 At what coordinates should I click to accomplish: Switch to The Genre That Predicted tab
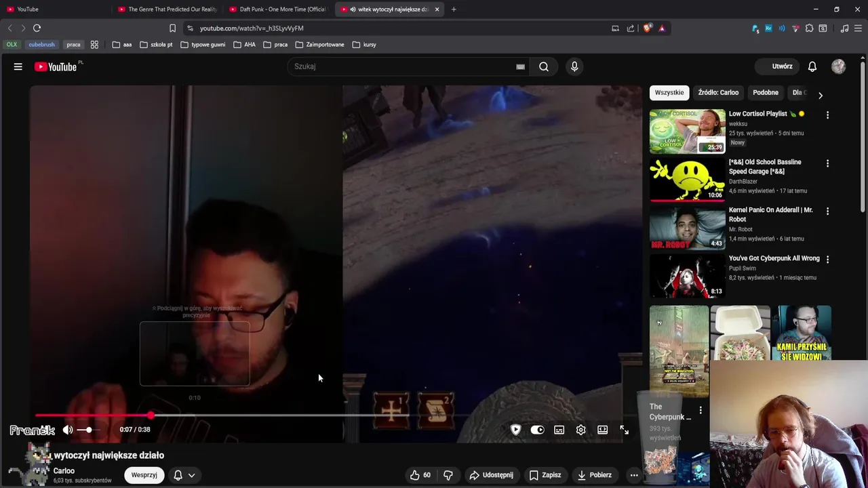coord(166,9)
